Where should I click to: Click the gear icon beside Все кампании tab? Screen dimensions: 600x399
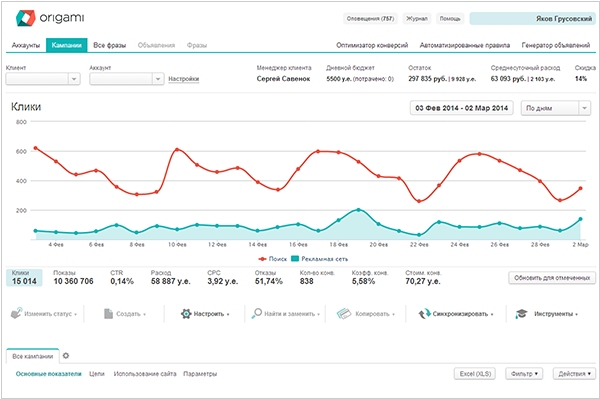(x=66, y=356)
